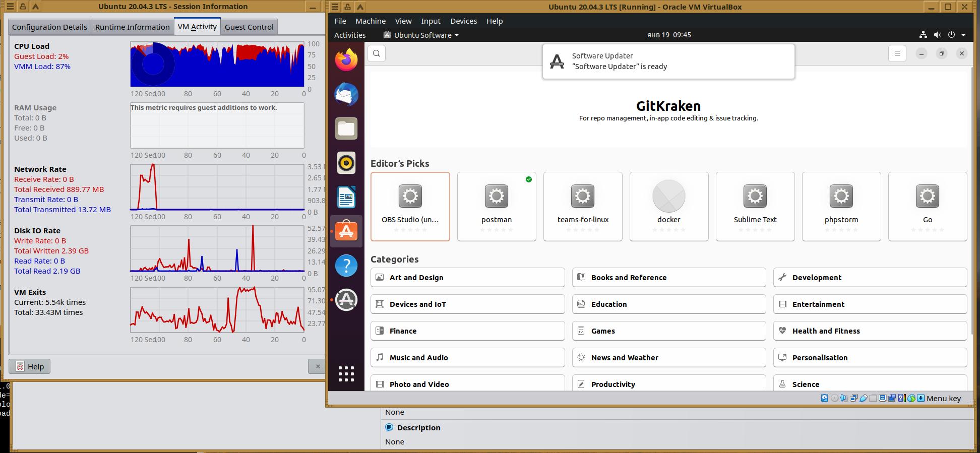Browse the Education category

669,304
